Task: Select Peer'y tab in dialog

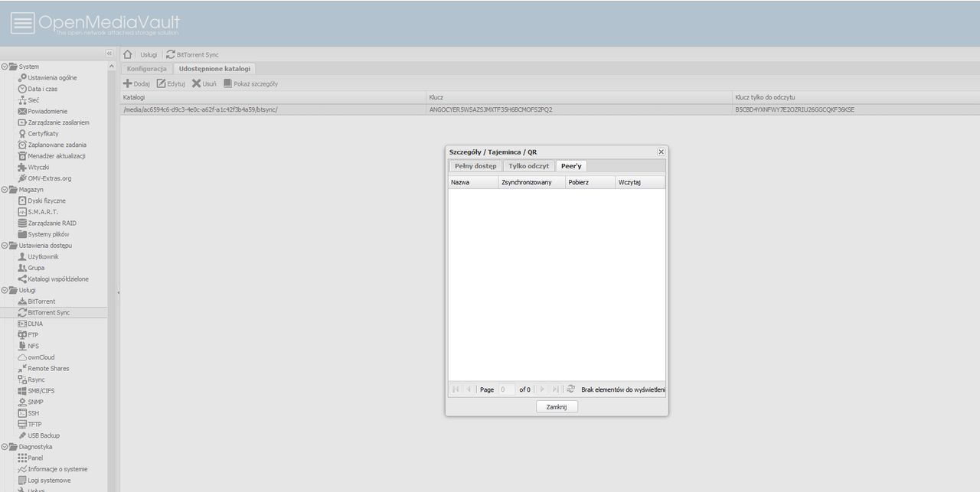Action: point(571,166)
